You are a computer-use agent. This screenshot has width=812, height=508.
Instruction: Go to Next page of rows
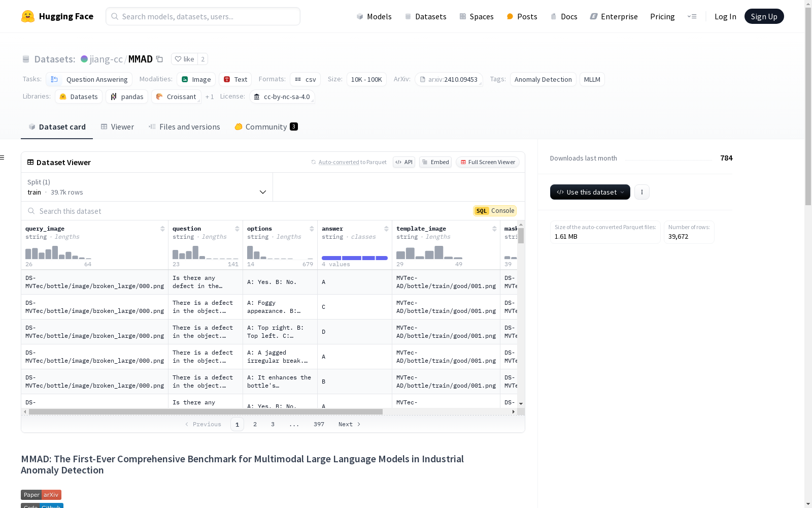[x=350, y=424]
